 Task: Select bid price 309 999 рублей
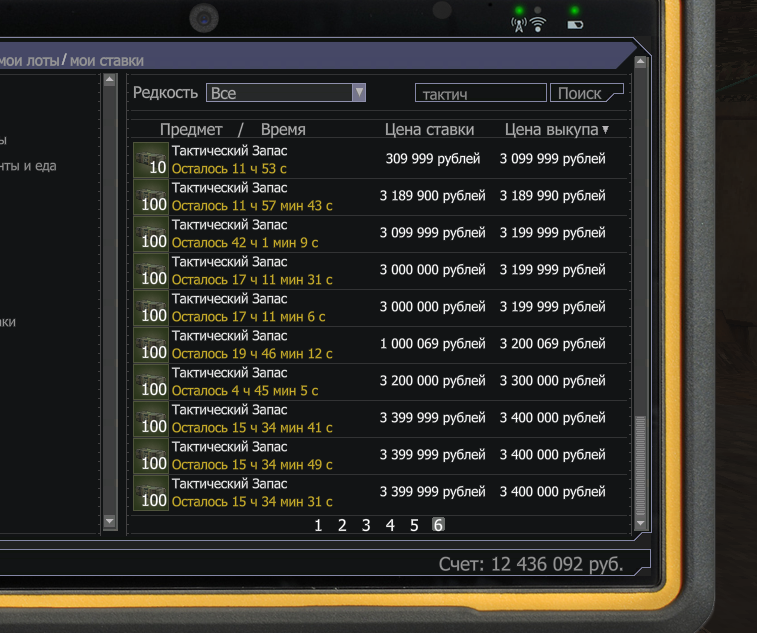click(x=433, y=159)
